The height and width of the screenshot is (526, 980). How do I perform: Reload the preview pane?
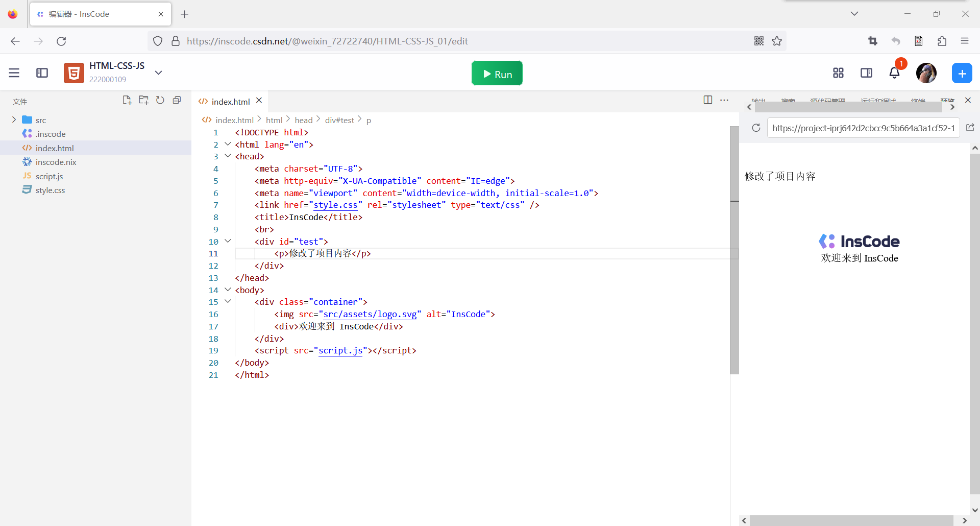(756, 128)
